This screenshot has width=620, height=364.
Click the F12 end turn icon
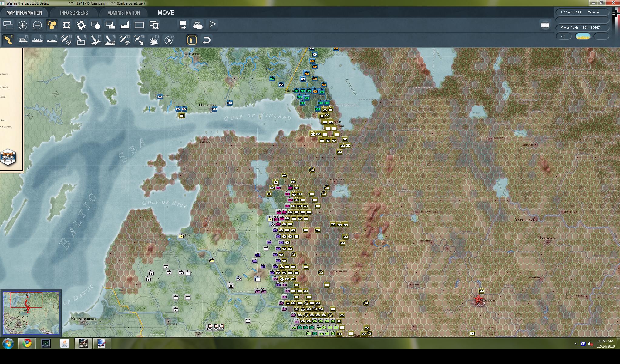[169, 40]
